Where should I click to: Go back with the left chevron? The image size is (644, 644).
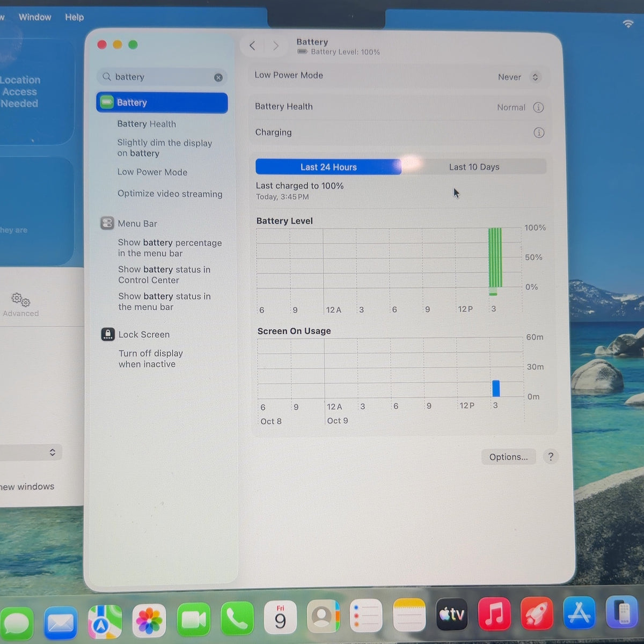[252, 46]
